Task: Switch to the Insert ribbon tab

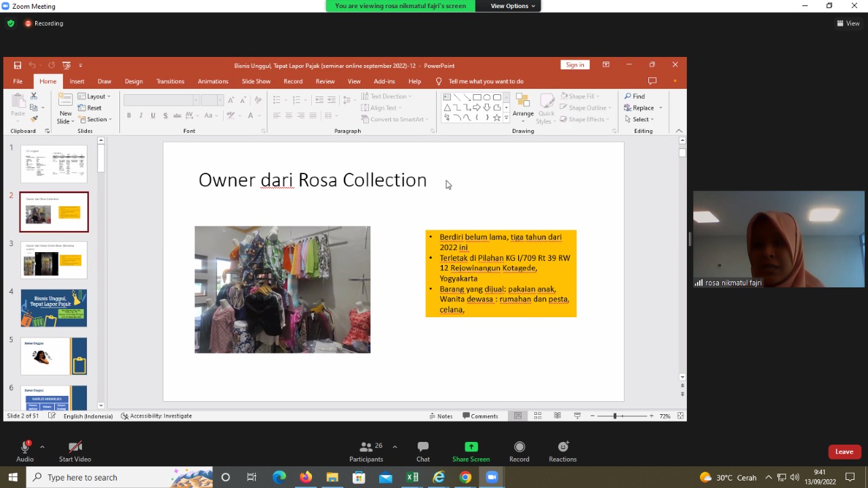Action: [x=77, y=81]
